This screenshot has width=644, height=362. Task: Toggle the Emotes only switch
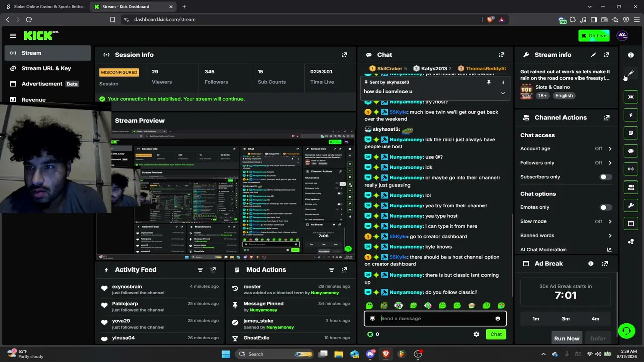coord(606,207)
